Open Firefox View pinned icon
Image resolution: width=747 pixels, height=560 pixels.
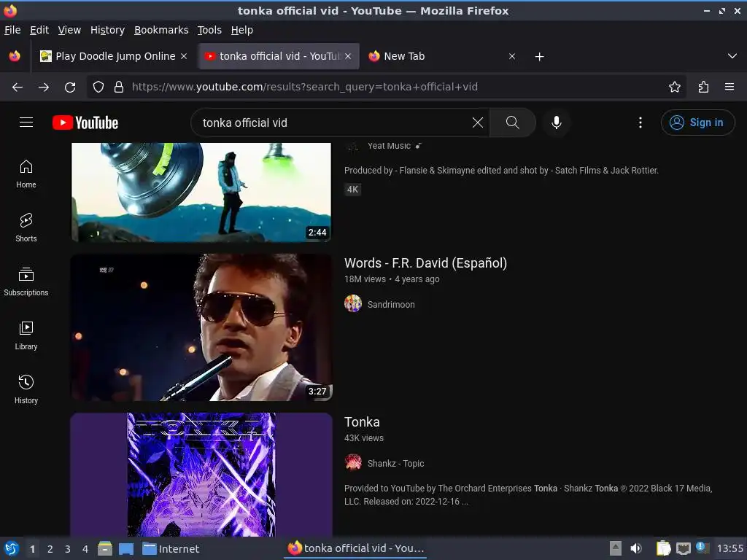(x=15, y=56)
